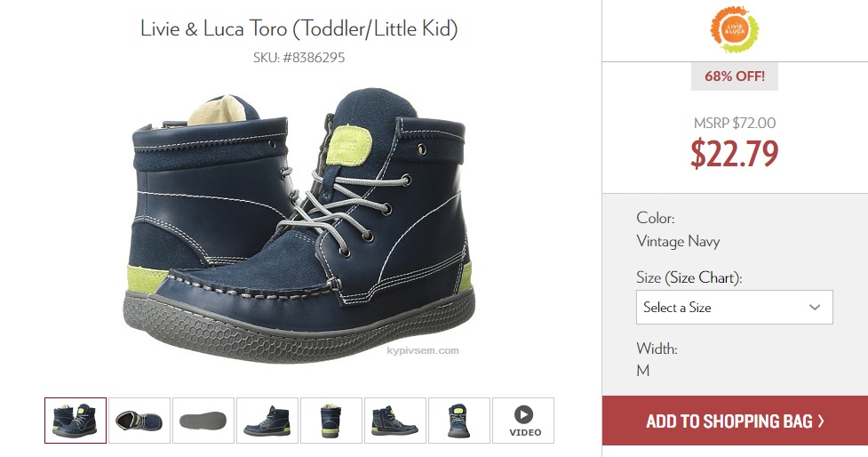Click the size dropdown chevron arrow
The image size is (868, 457).
pyautogui.click(x=815, y=308)
